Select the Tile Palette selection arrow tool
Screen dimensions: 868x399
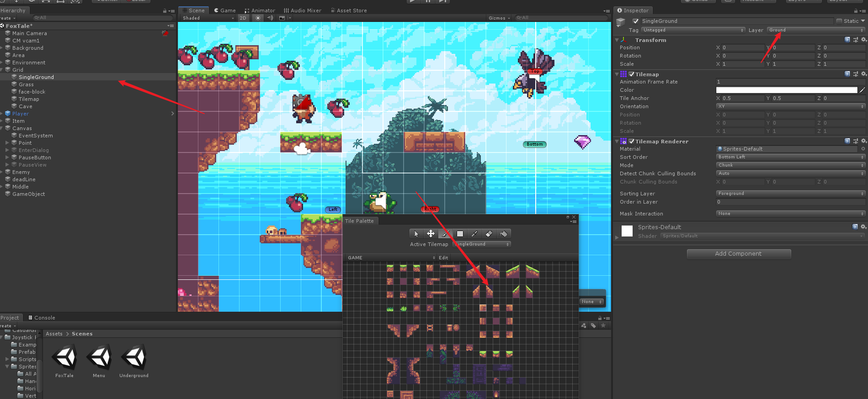(x=416, y=234)
